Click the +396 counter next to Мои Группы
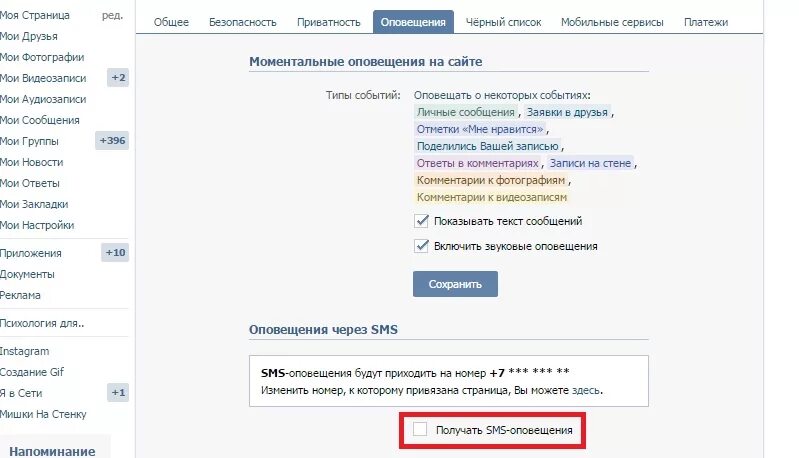Viewport: 799px width, 458px height. [x=112, y=141]
